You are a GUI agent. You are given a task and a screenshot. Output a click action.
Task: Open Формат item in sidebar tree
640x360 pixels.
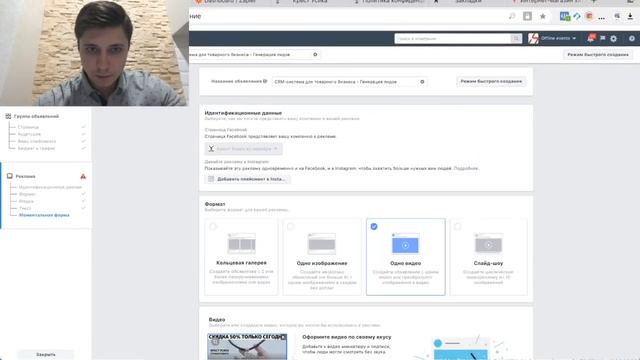27,194
